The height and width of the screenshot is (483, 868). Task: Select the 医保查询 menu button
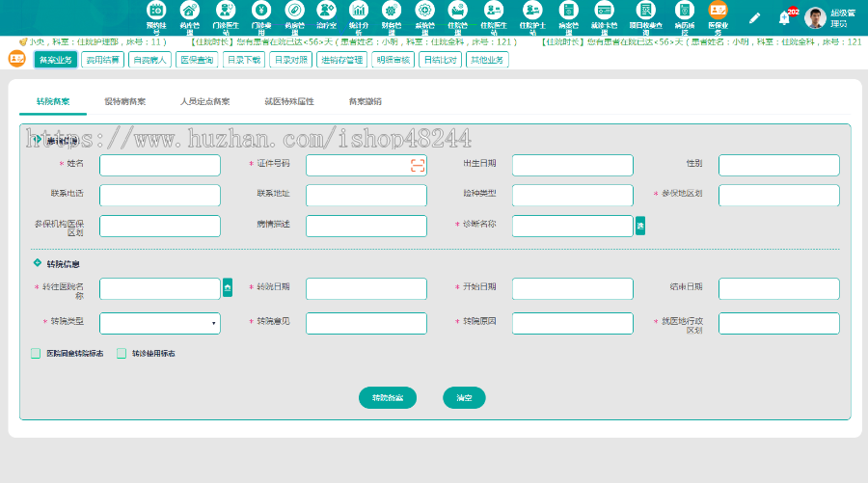click(x=197, y=60)
